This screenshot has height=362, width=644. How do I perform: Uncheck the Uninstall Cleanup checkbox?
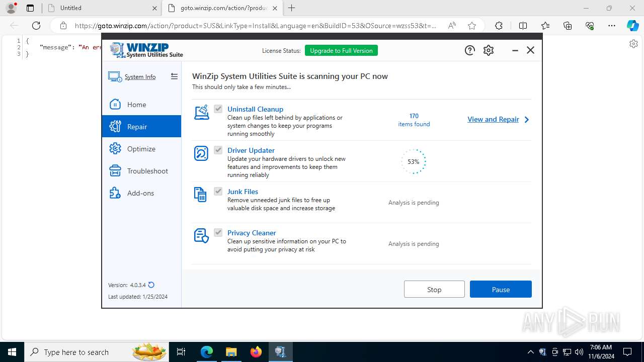click(x=218, y=109)
